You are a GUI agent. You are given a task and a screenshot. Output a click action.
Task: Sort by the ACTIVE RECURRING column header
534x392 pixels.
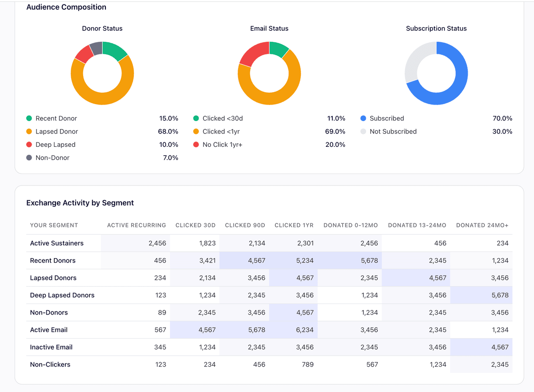[136, 225]
